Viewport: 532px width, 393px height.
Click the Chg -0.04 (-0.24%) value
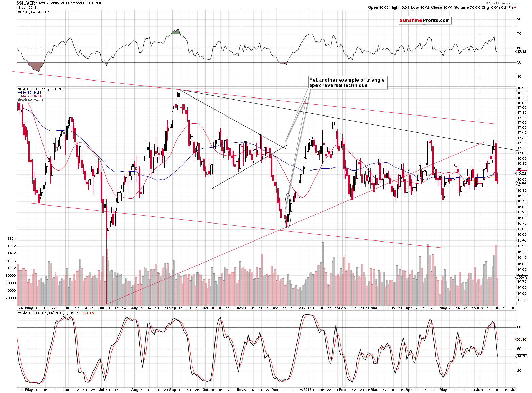click(497, 7)
